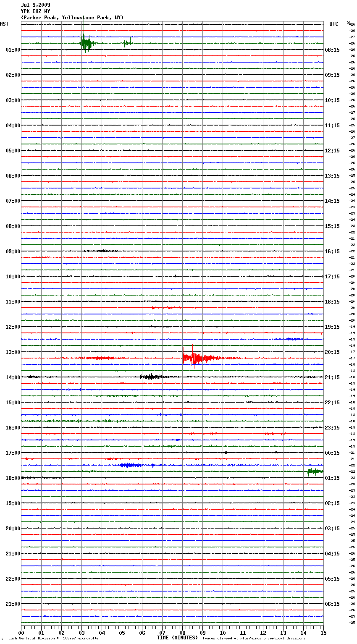Click minute "08" on the bottom axis
Screen dimensions: 357x644
(182, 633)
